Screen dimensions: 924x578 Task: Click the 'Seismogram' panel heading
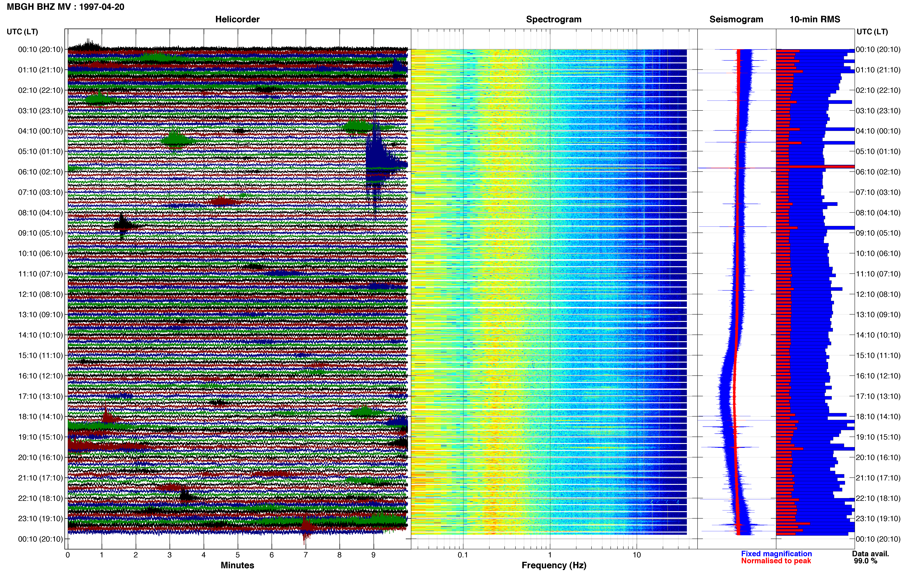point(736,20)
